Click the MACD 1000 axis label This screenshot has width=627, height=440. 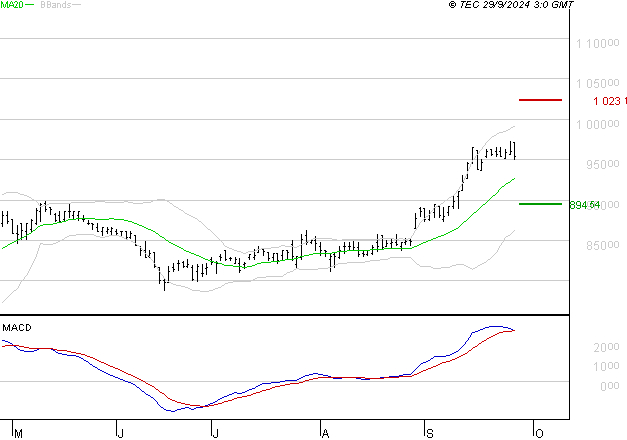(x=606, y=366)
